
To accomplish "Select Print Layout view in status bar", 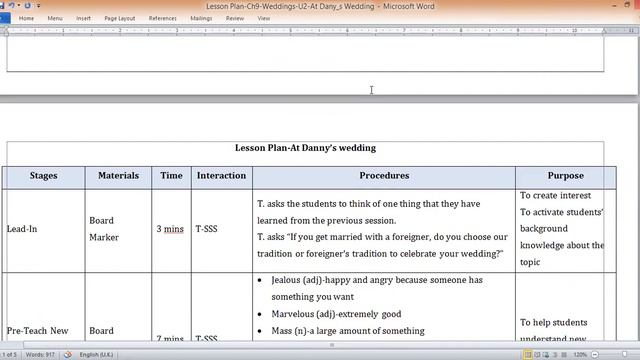I will pyautogui.click(x=528, y=355).
